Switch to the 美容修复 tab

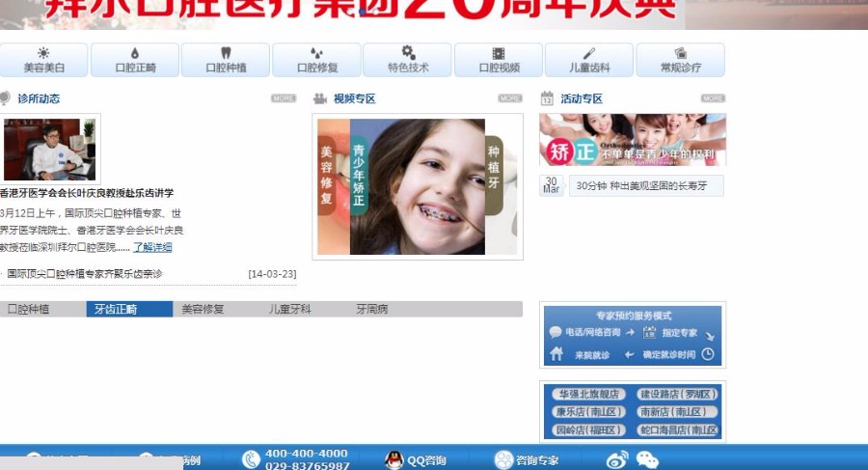pos(203,309)
